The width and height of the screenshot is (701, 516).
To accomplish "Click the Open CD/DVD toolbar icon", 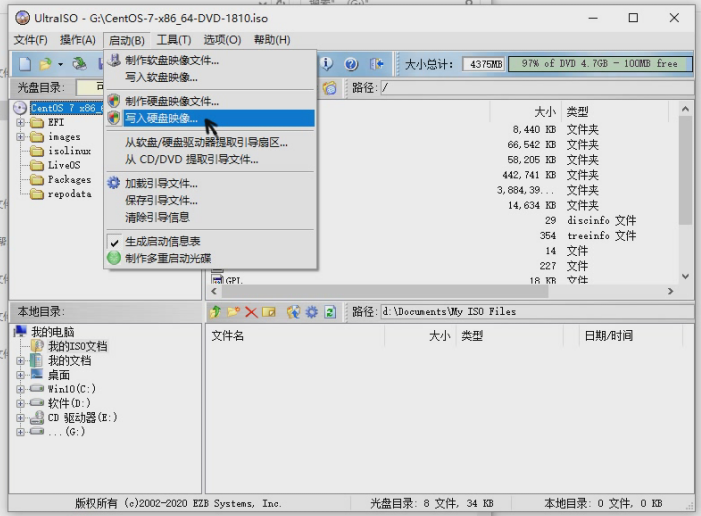I will click(80, 64).
